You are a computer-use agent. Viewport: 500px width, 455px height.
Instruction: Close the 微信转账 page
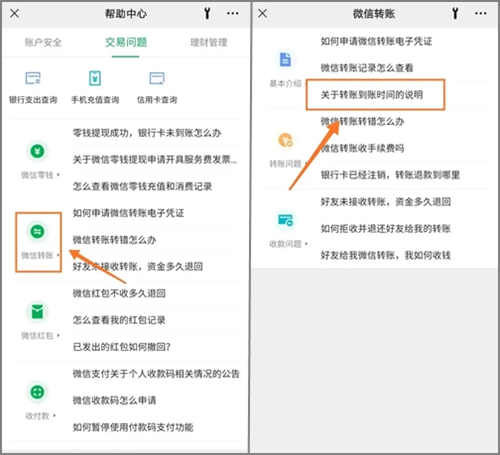coord(262,14)
